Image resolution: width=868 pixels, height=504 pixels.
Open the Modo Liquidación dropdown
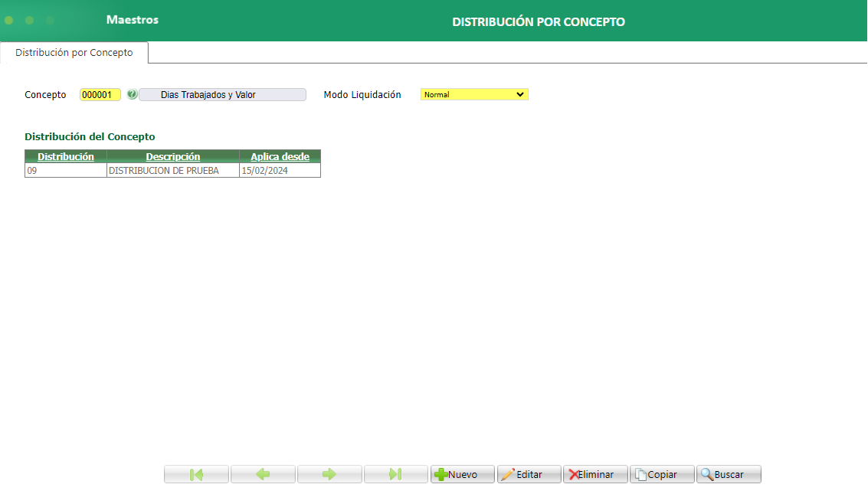click(473, 94)
